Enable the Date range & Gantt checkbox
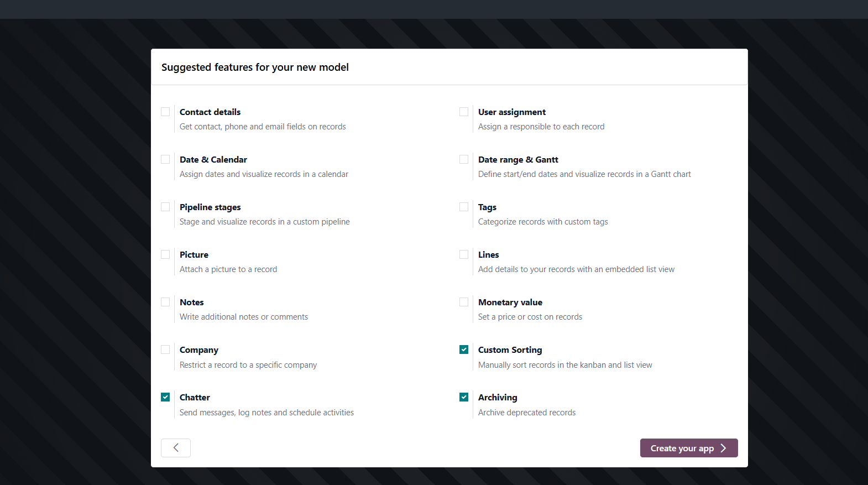868x485 pixels. (464, 159)
